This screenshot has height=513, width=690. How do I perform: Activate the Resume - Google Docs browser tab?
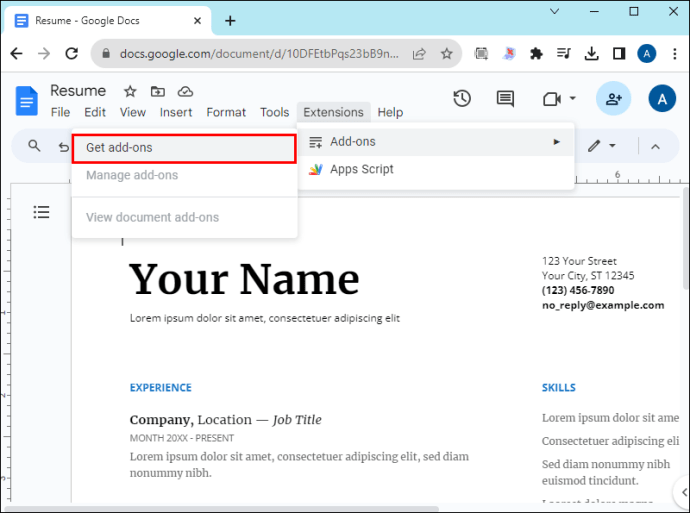pyautogui.click(x=107, y=21)
